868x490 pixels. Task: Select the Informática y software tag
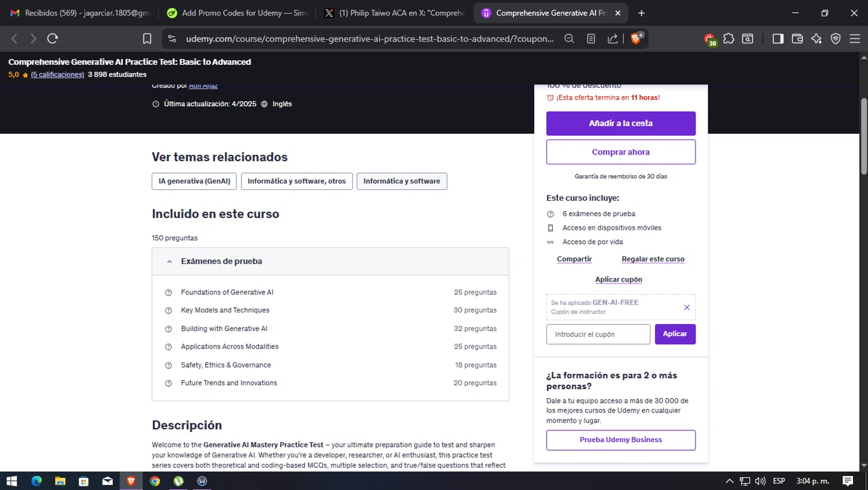[402, 181]
